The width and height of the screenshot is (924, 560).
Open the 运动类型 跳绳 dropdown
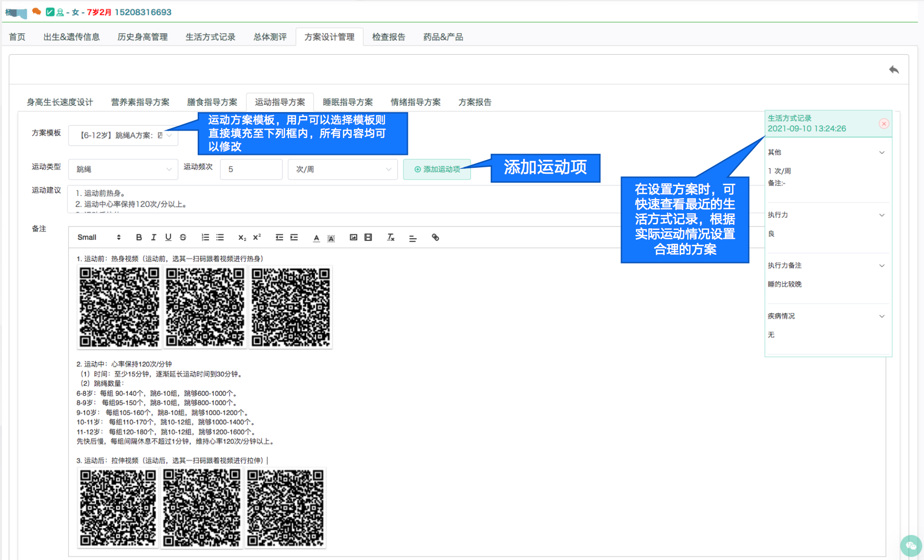tap(123, 169)
